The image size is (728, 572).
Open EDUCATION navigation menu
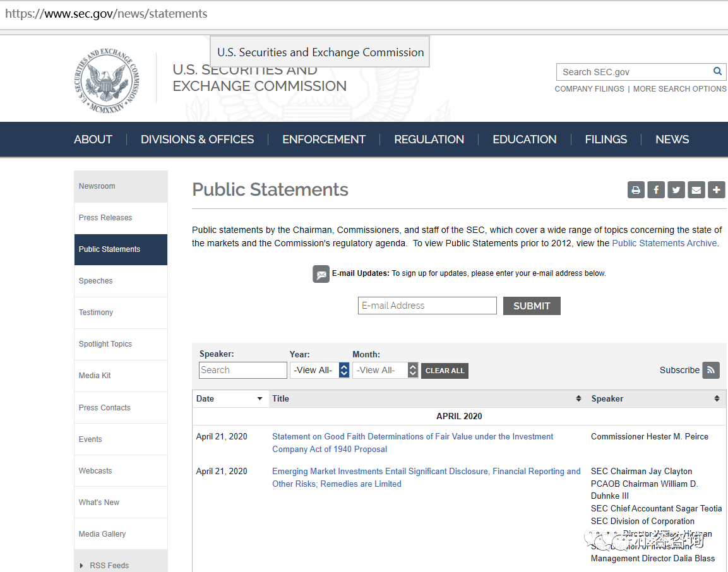[x=525, y=140]
